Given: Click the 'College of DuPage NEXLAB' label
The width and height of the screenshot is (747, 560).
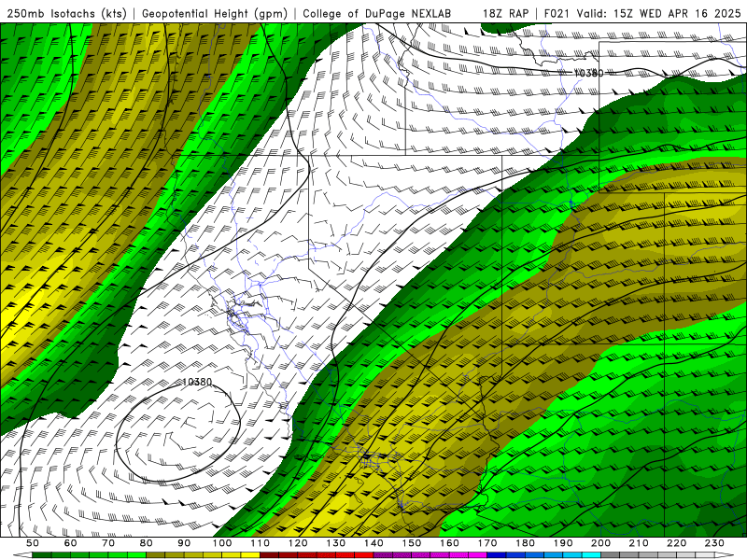Looking at the screenshot, I should click(376, 14).
